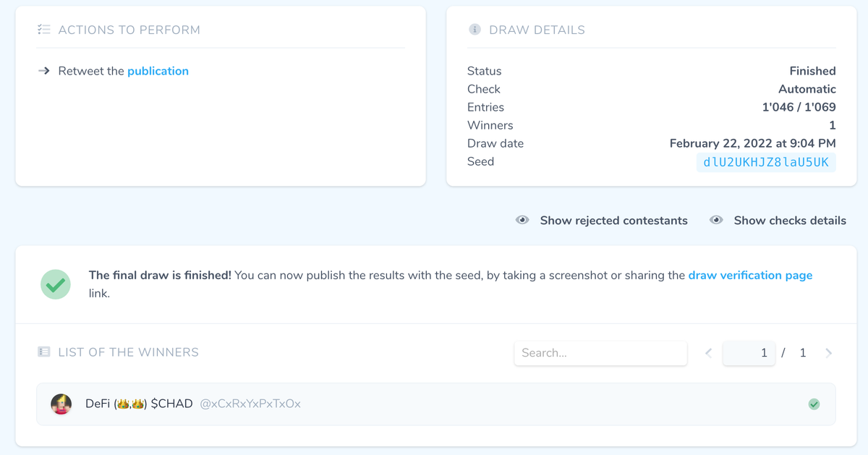Toggle Show rejected contestants eye icon
The image size is (868, 455).
tap(522, 220)
